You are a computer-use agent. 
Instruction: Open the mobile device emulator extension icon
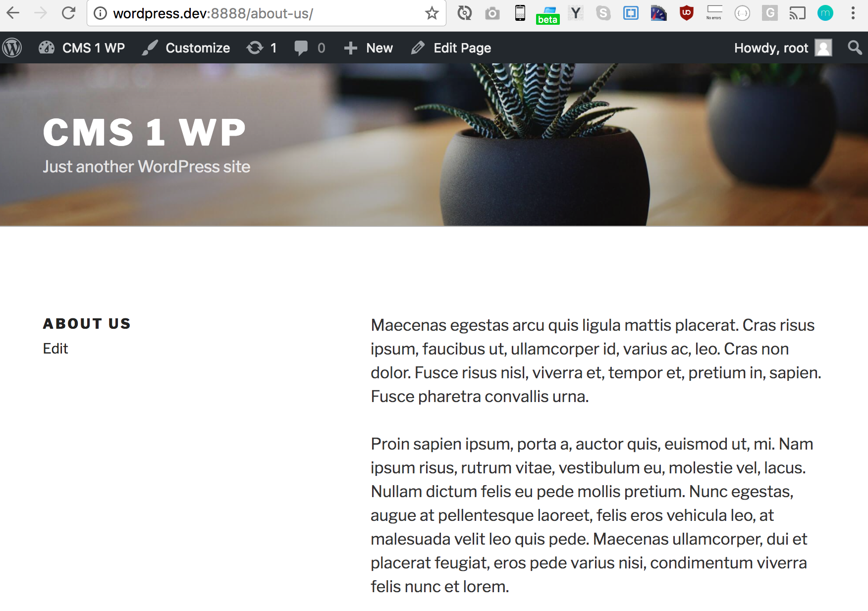click(x=520, y=13)
